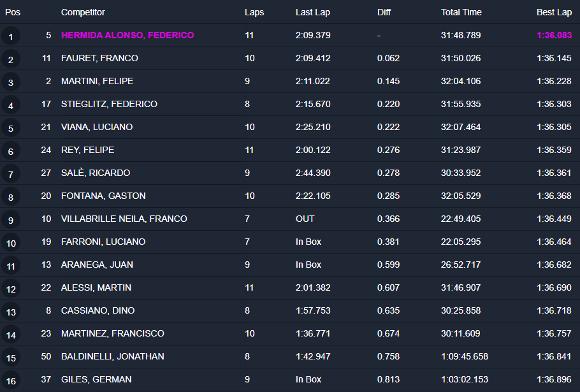Viewport: 580px width, 392px height.
Task: Open competitor HERMIDA ALONSO, FEDERICO
Action: 127,35
